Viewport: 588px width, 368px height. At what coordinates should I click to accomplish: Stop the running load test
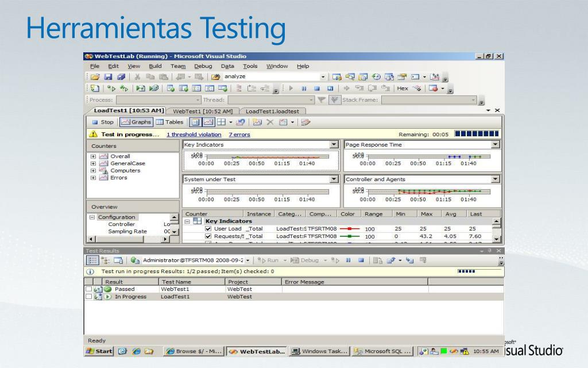(x=103, y=122)
